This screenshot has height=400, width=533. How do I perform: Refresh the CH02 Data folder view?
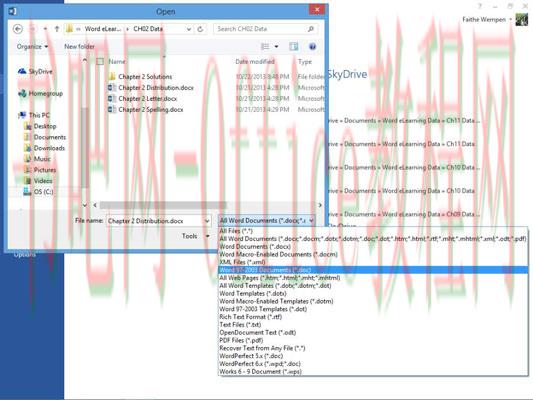point(200,29)
